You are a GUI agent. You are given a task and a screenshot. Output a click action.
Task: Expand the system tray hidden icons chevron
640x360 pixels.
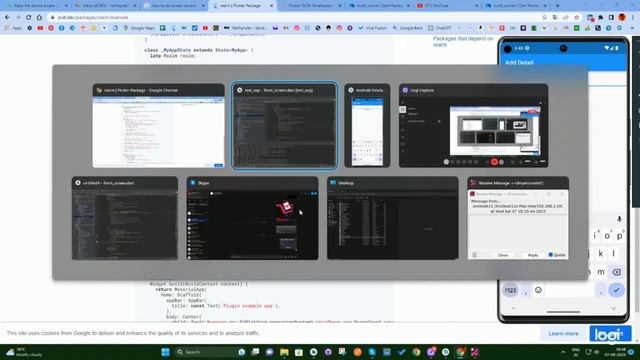(563, 352)
